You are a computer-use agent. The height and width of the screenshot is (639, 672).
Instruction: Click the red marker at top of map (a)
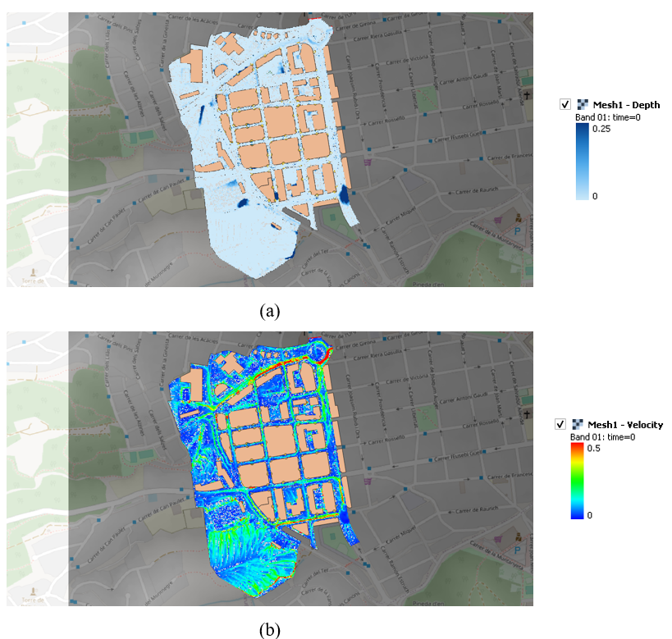[314, 18]
